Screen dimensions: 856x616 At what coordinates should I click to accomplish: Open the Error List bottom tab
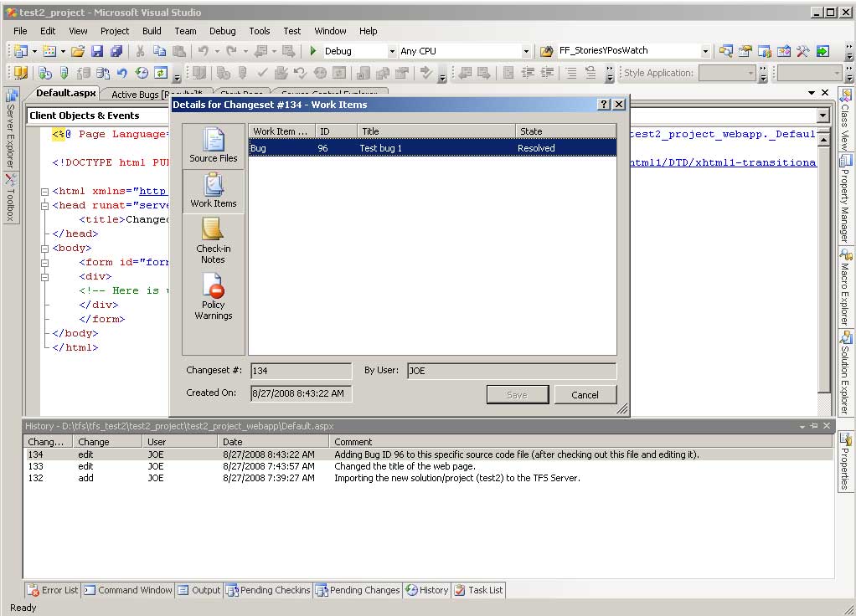[x=54, y=590]
